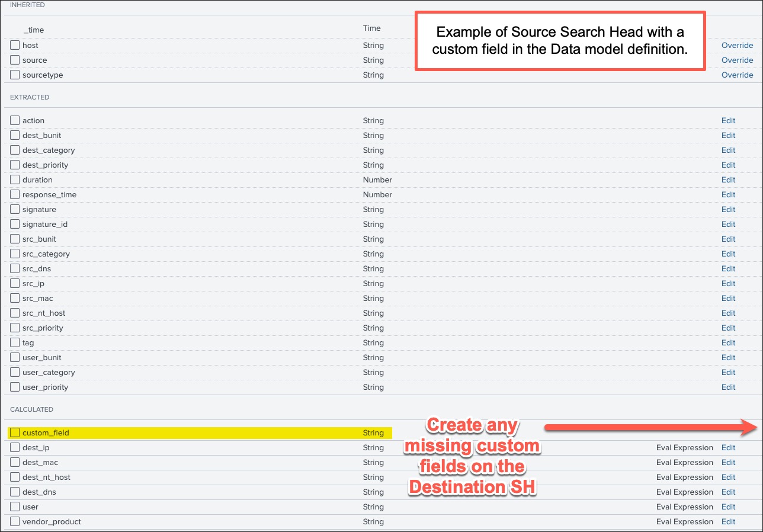Select the highlighted custom_field checkbox
This screenshot has height=532, width=763.
(14, 432)
